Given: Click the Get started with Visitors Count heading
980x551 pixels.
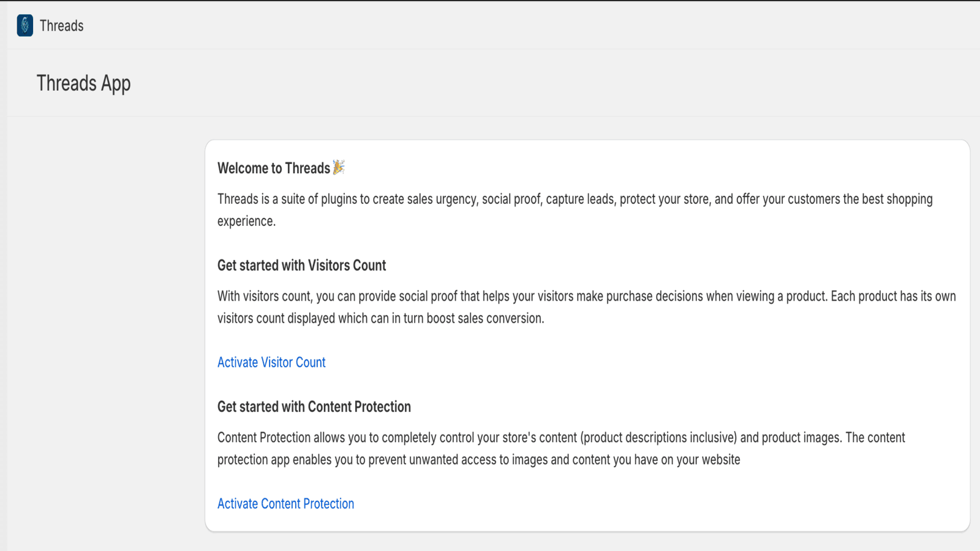Looking at the screenshot, I should pyautogui.click(x=301, y=266).
